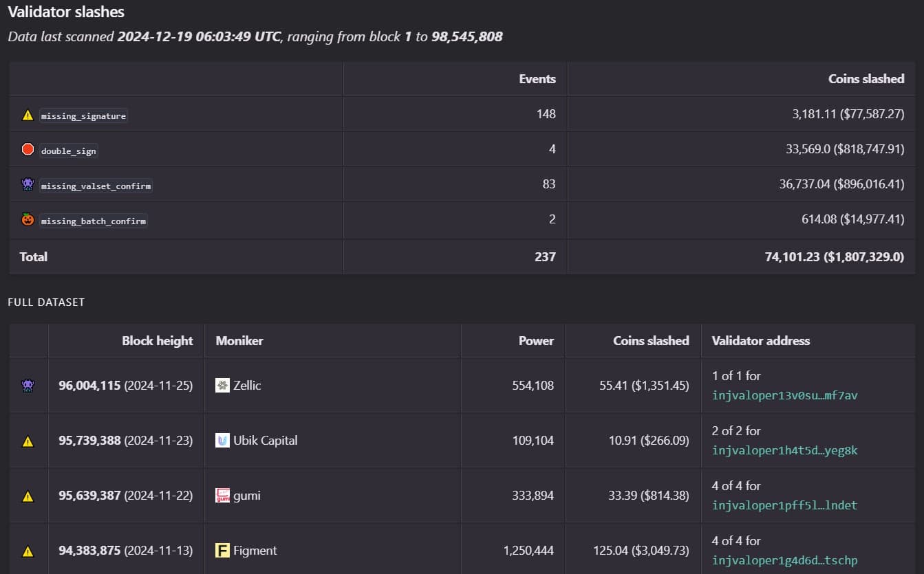The image size is (924, 574).
Task: Sort by the Power column header
Action: pyautogui.click(x=536, y=341)
